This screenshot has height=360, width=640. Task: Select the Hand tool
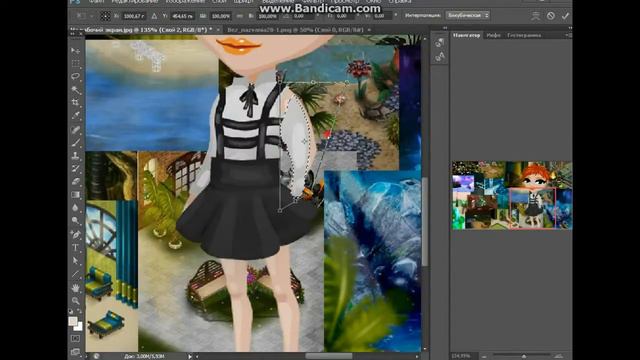click(76, 288)
